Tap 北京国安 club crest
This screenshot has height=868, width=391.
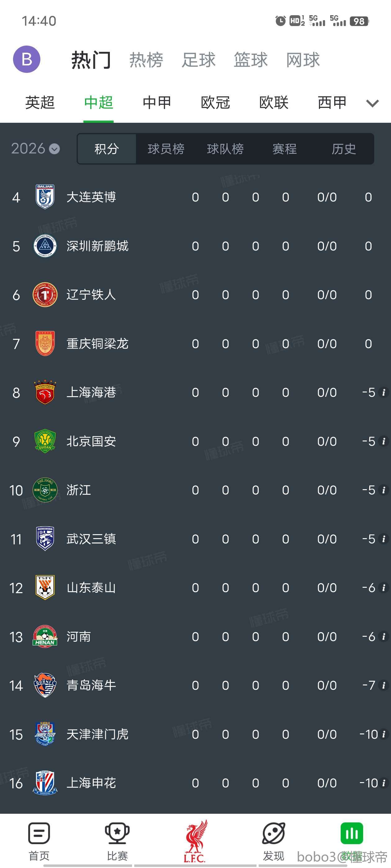click(x=45, y=441)
